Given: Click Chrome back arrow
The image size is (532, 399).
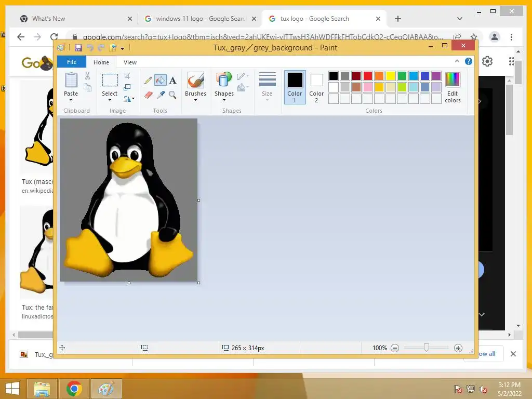Looking at the screenshot, I should [21, 37].
